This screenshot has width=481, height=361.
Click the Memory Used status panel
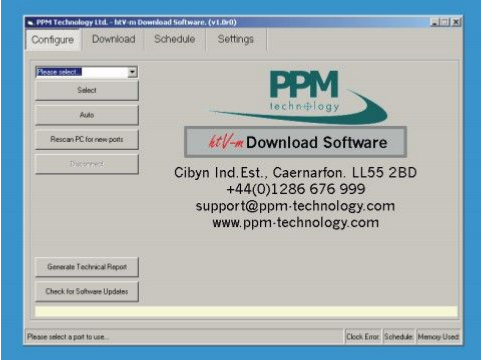(438, 337)
